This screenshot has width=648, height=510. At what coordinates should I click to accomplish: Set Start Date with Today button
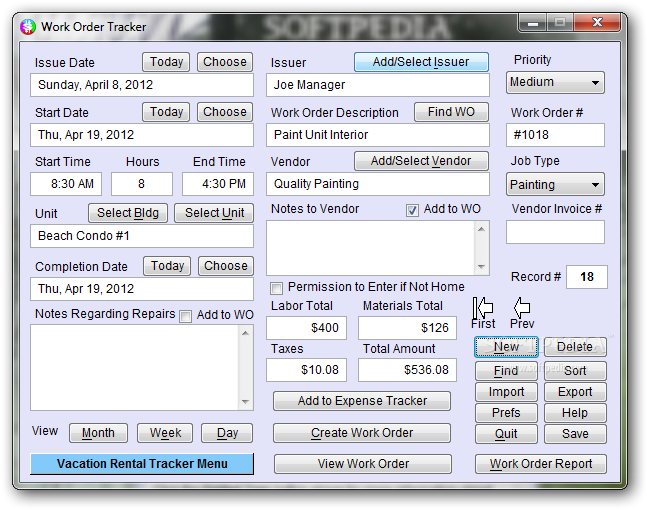[x=166, y=112]
